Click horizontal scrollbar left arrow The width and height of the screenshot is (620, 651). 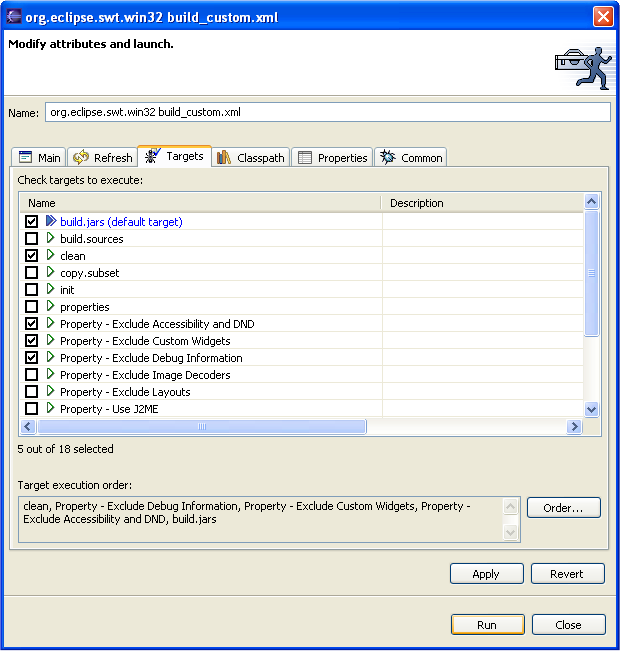(x=28, y=426)
